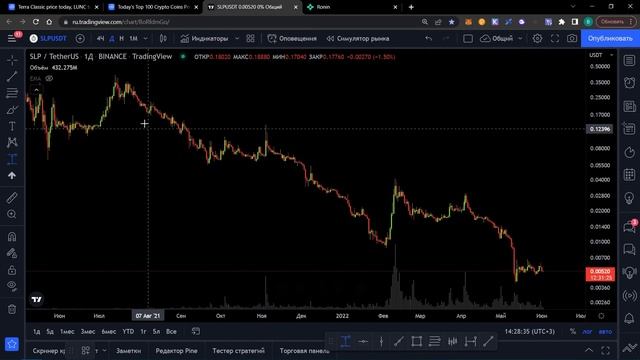This screenshot has height=360, width=640.
Task: Toggle the percent scale button
Action: [573, 331]
